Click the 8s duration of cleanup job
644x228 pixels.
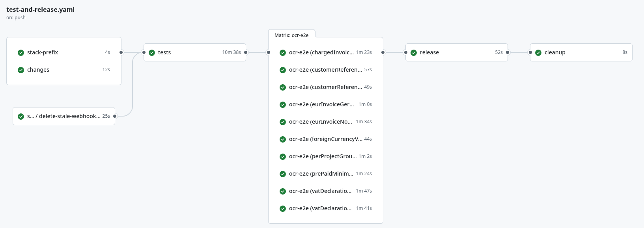coord(625,52)
